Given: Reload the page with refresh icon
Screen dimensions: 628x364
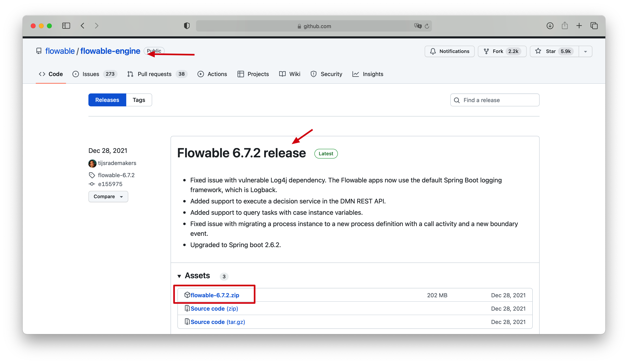Looking at the screenshot, I should [427, 26].
